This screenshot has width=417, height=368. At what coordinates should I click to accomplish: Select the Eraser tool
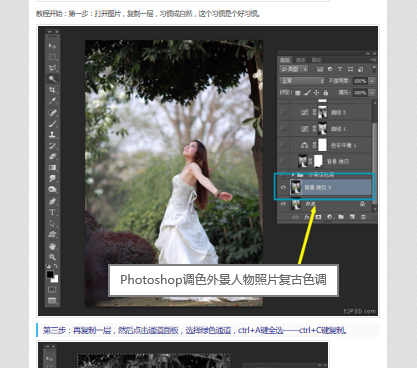(52, 157)
